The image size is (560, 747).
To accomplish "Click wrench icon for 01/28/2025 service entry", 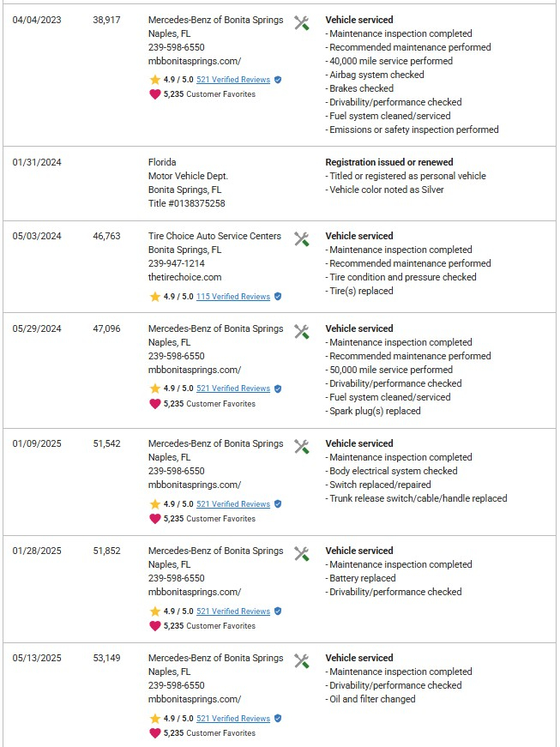I will pos(301,554).
